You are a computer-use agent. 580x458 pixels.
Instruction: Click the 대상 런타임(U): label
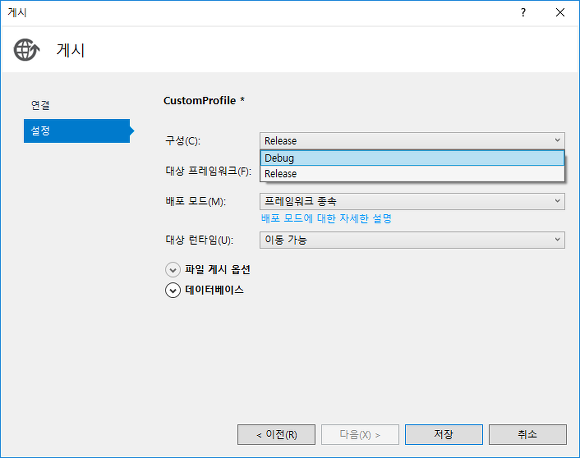click(x=199, y=240)
